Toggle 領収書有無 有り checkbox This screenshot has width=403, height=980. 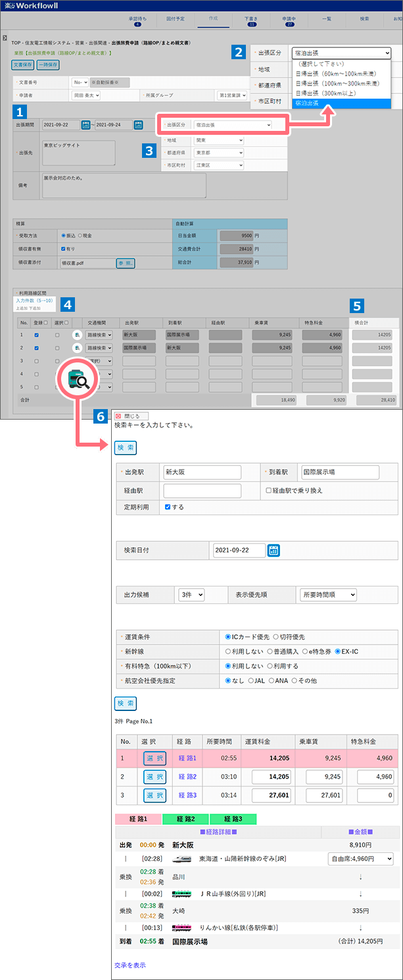pos(63,249)
